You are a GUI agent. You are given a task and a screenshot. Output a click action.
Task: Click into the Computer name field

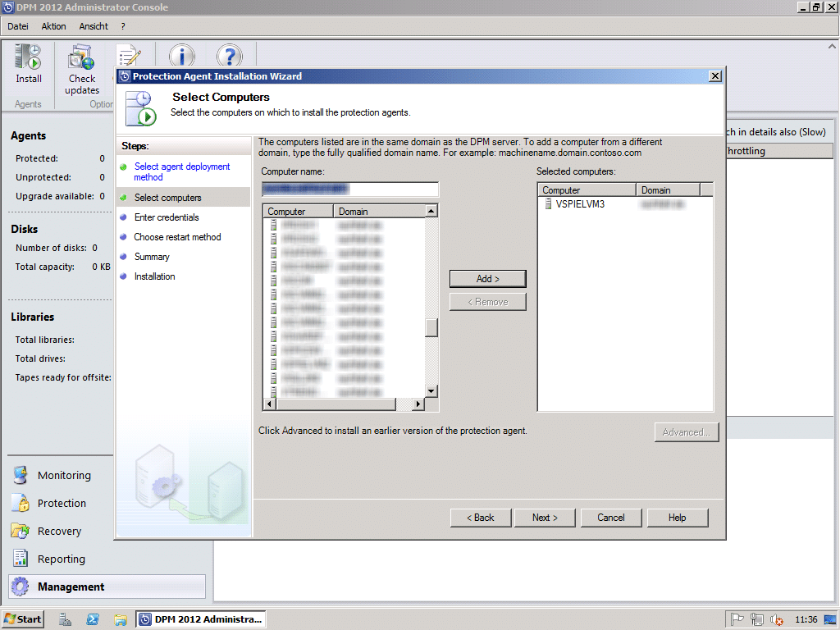[x=349, y=189]
